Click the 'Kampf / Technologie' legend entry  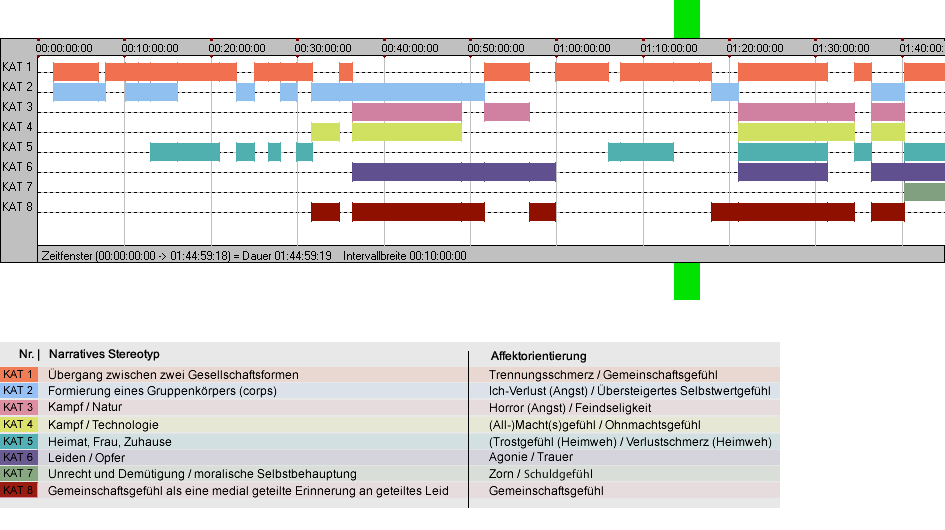(103, 424)
